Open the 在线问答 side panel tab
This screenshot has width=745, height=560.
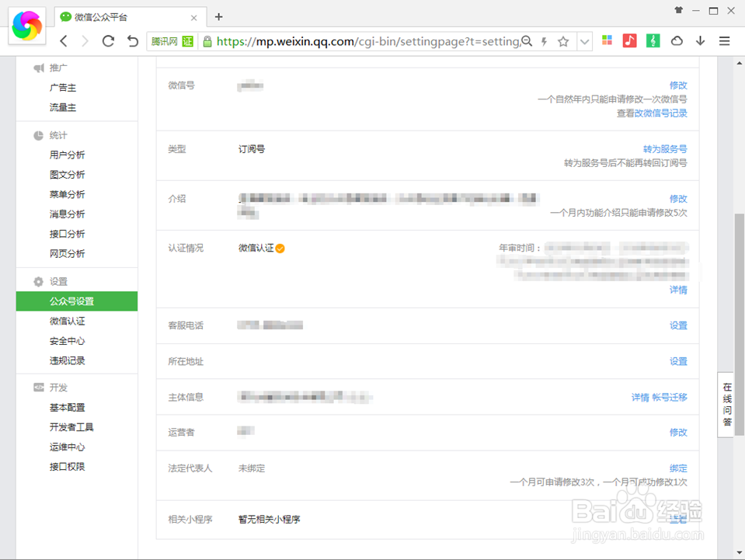[x=726, y=405]
